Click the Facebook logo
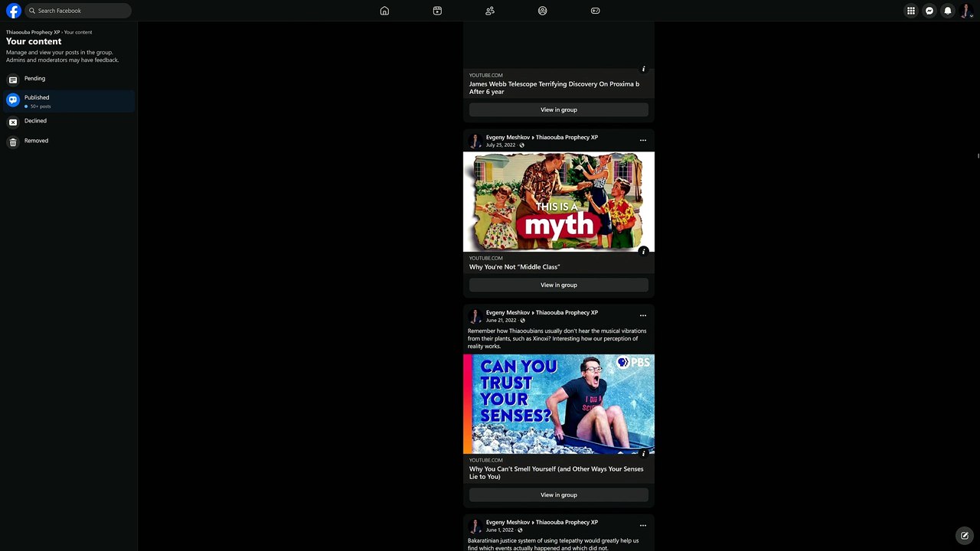This screenshot has height=551, width=980. coord(14,11)
